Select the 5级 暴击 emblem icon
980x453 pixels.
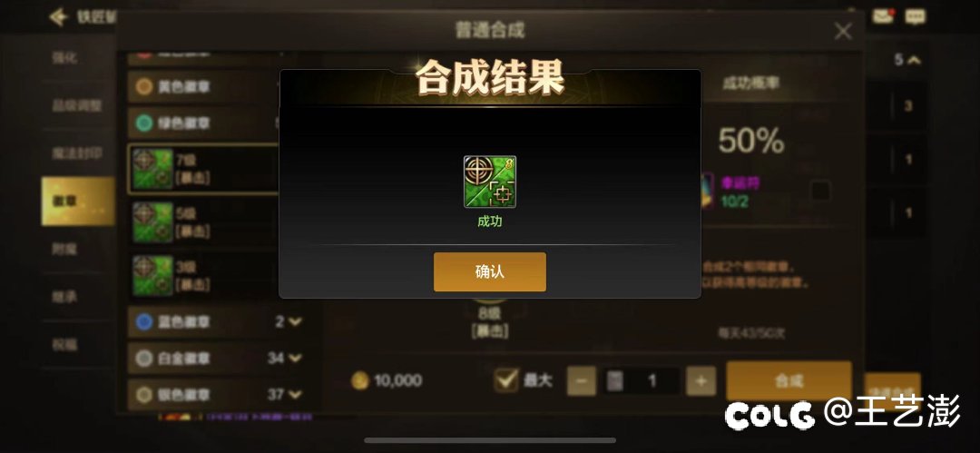pyautogui.click(x=153, y=222)
